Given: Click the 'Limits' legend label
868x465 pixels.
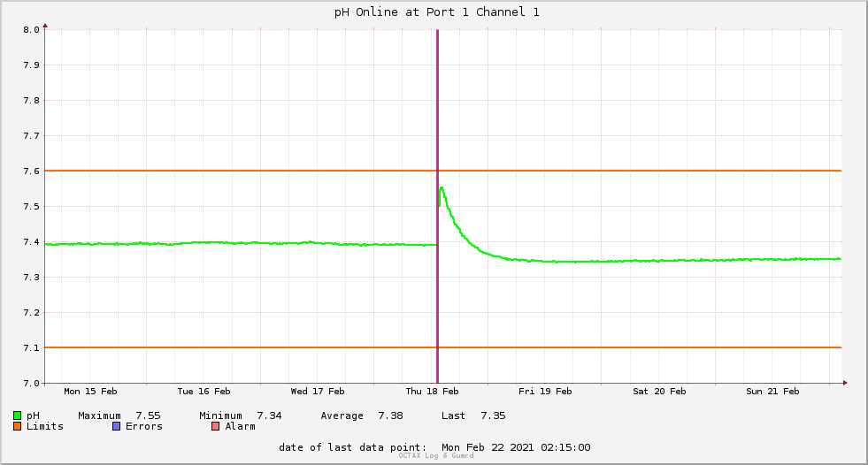Looking at the screenshot, I should click(45, 426).
